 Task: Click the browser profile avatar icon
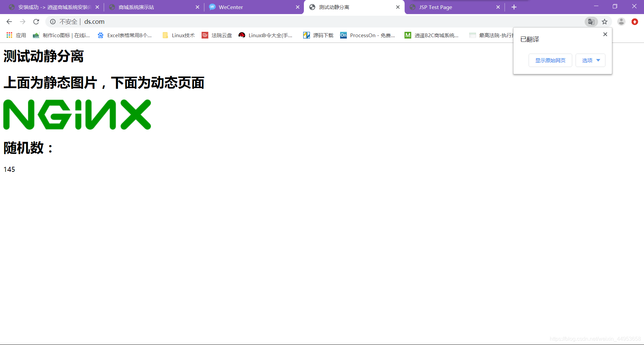tap(622, 21)
